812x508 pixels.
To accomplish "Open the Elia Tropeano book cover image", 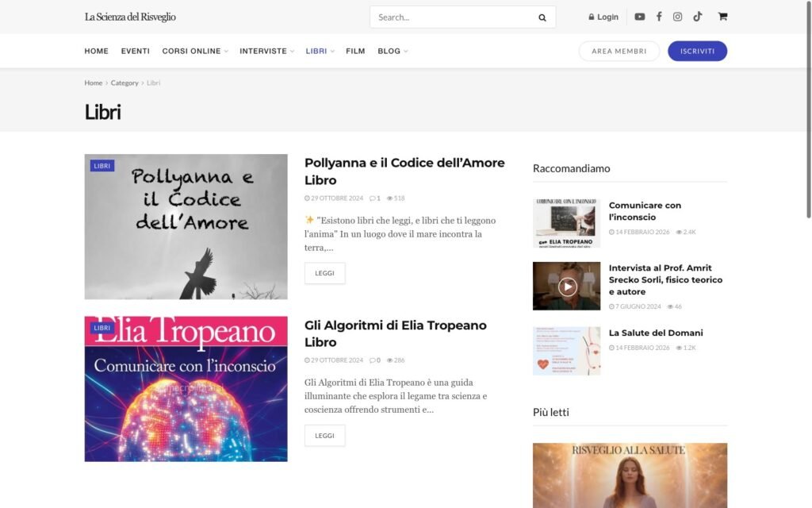I will 186,389.
